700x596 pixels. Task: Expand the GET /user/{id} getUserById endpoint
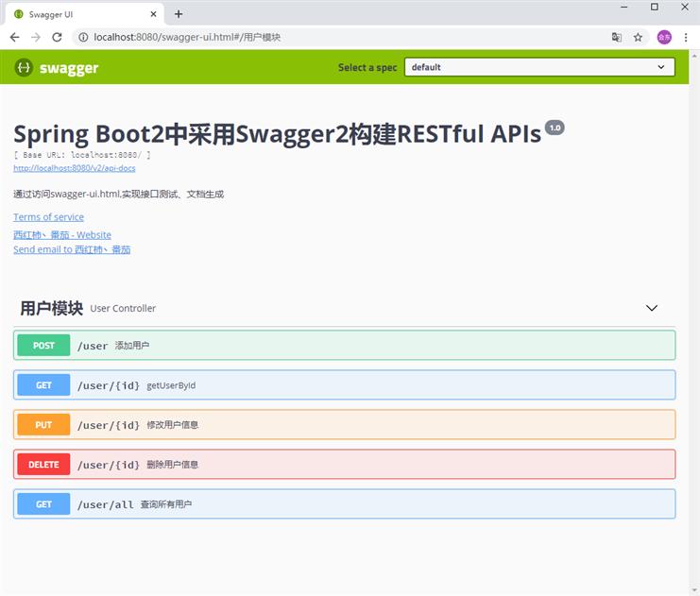(344, 384)
